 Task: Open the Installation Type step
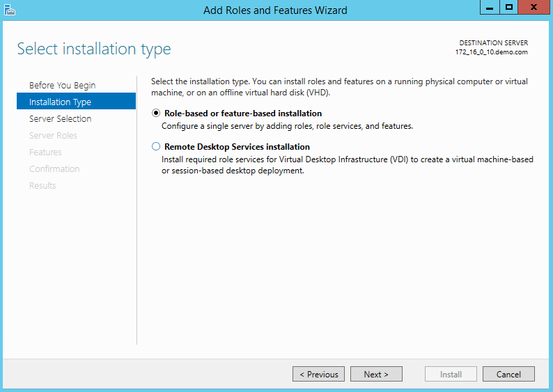(x=61, y=102)
